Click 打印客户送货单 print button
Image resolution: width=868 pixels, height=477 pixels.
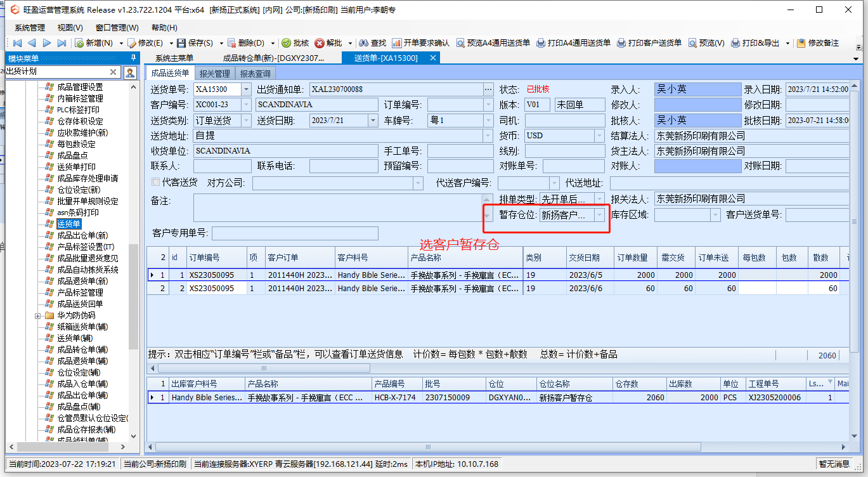click(650, 43)
